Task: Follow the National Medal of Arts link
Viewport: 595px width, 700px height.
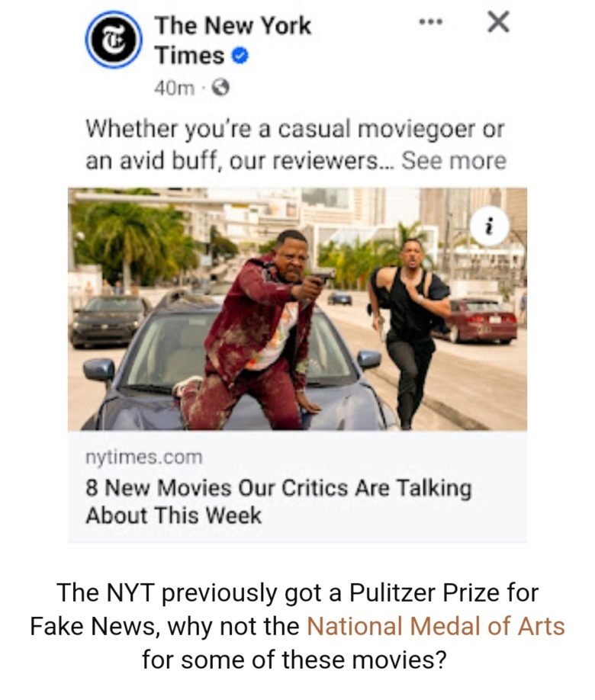Action: (436, 626)
